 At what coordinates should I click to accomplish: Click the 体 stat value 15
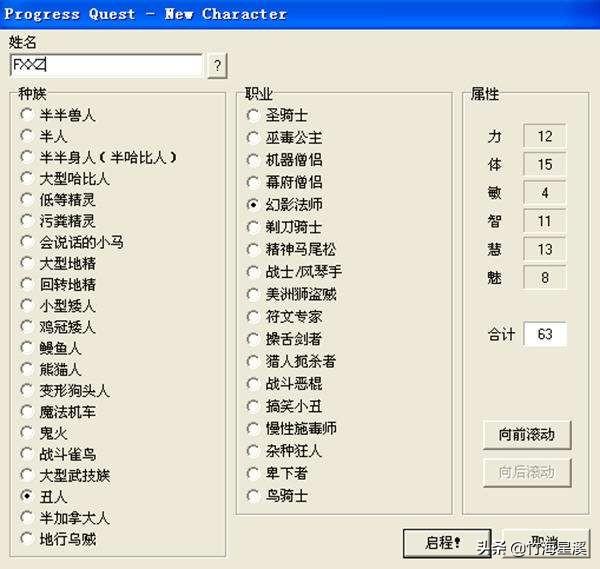pyautogui.click(x=545, y=165)
